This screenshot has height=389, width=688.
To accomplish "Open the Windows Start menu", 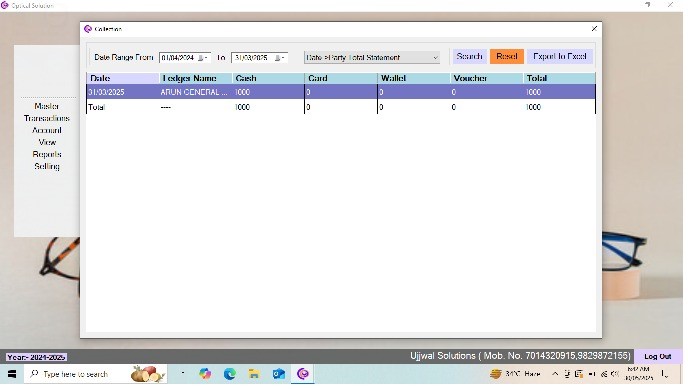I will tap(12, 374).
